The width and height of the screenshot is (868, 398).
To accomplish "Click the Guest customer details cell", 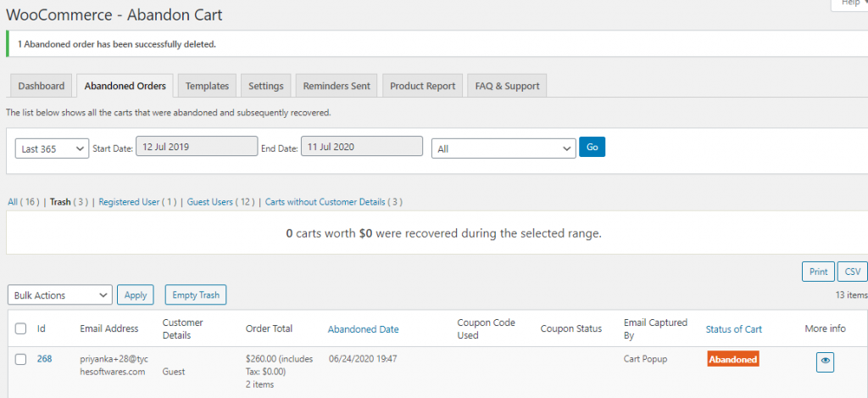I will coord(173,372).
